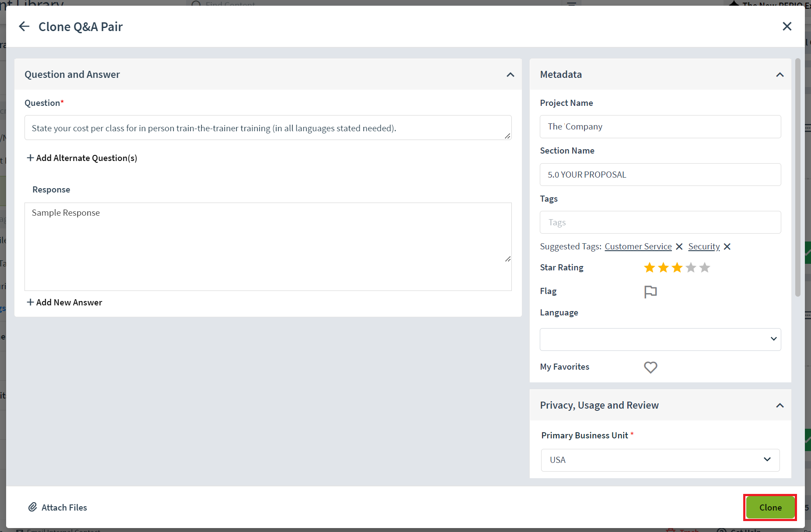
Task: Collapse the Question and Answer section
Action: (x=510, y=75)
